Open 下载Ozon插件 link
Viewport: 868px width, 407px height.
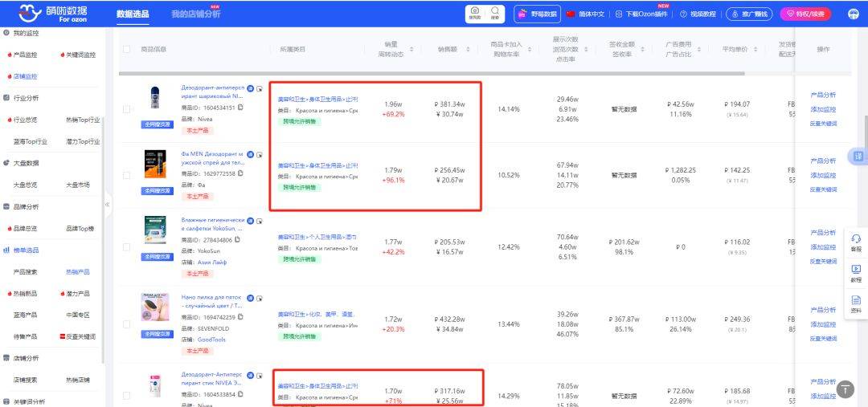[x=642, y=14]
